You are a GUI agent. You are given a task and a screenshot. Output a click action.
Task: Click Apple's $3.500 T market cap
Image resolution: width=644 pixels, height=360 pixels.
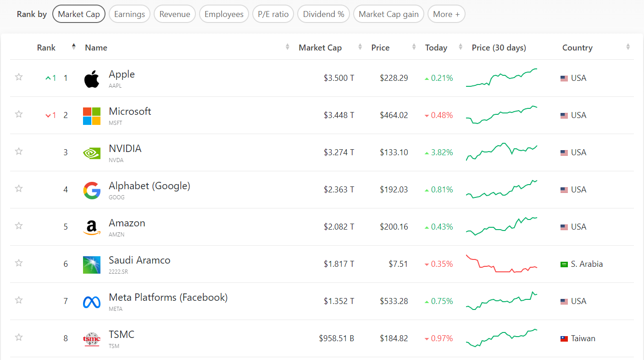pos(339,79)
